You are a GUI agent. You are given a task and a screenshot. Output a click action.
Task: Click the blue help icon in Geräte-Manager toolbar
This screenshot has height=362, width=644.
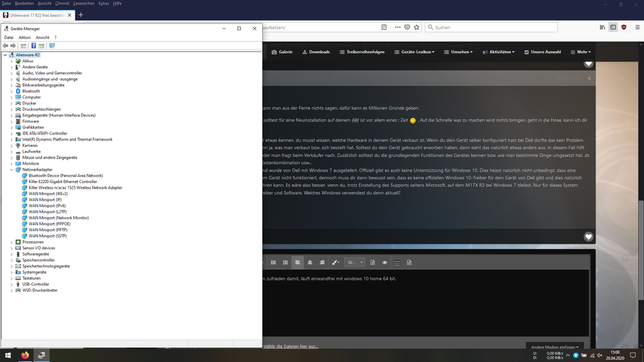pyautogui.click(x=33, y=46)
